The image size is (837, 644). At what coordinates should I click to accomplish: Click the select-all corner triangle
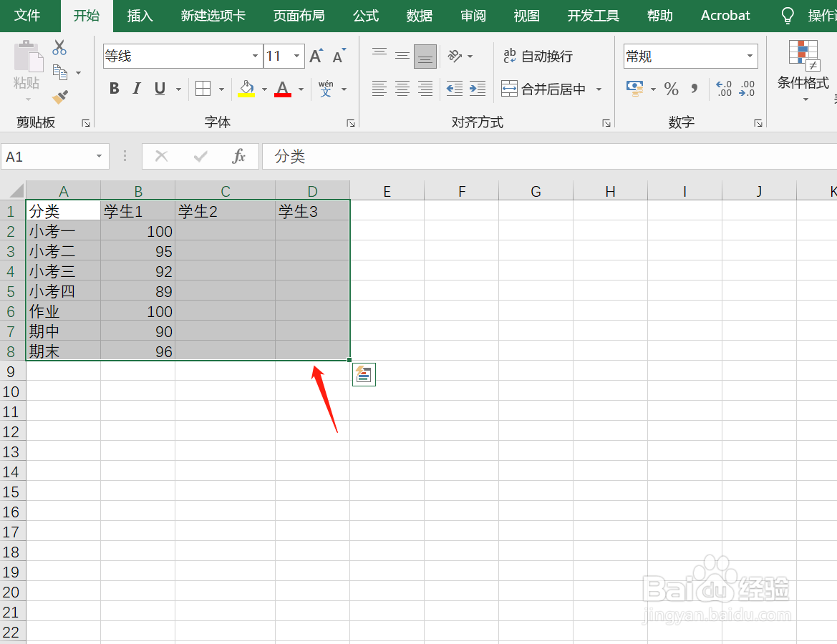coord(16,190)
